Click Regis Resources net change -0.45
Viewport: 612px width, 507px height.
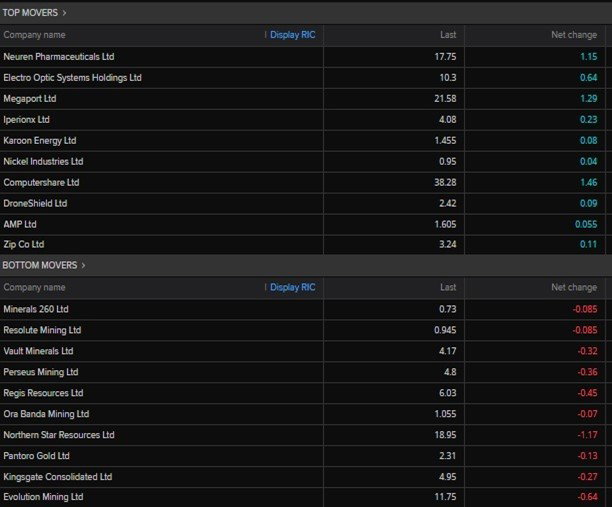[587, 393]
